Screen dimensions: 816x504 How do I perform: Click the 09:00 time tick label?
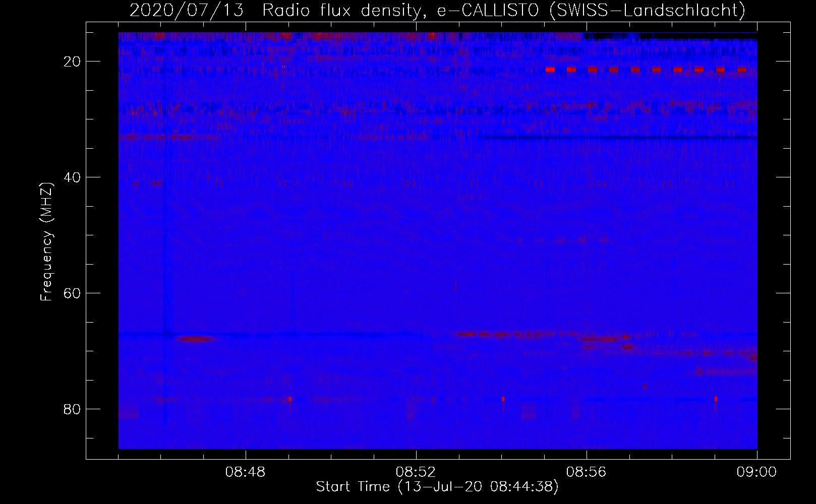coord(757,472)
